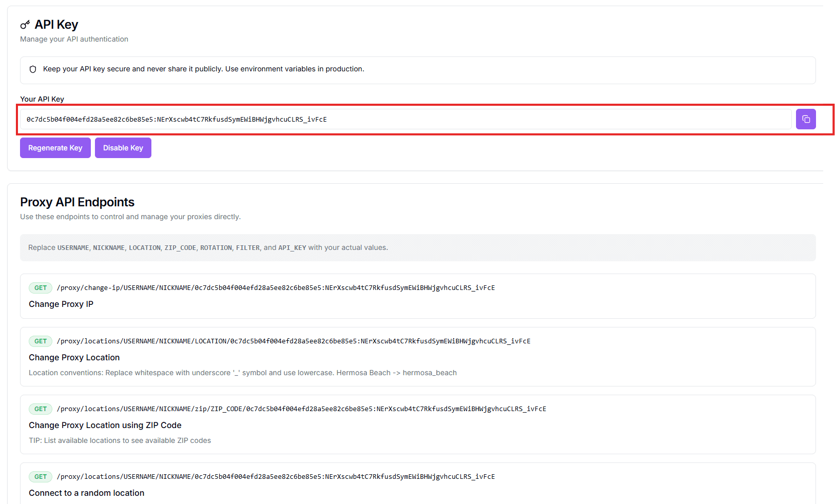Click the shield icon in the security notice

coord(33,69)
